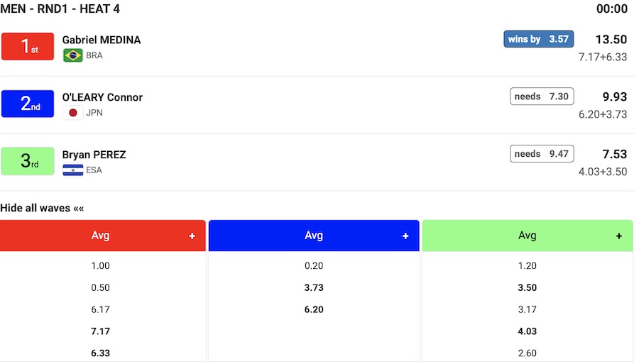Click the 'needs 9.47' badge
639x364 pixels.
point(541,154)
